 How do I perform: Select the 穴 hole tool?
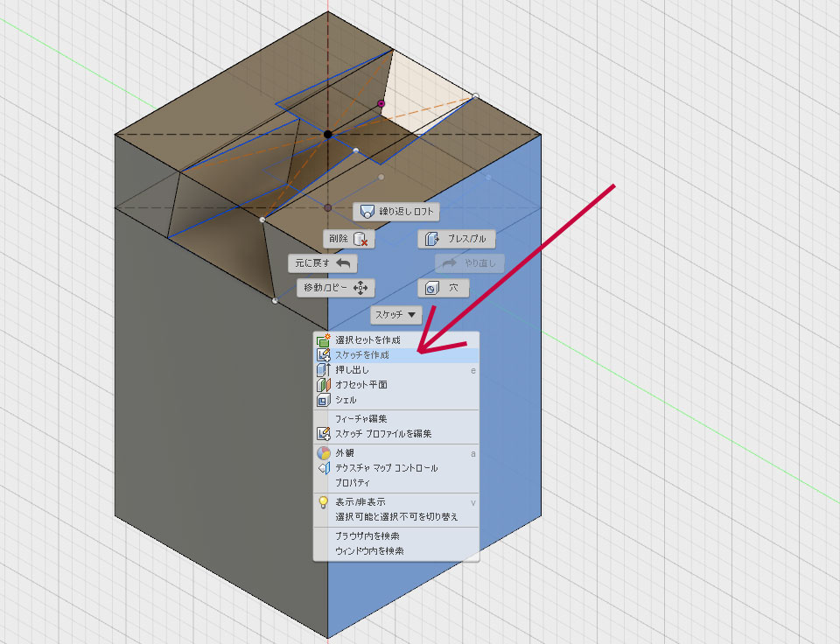pyautogui.click(x=444, y=288)
